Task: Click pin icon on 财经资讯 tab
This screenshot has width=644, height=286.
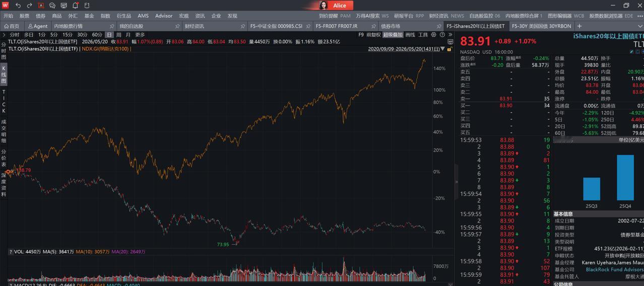Action: pos(243,26)
